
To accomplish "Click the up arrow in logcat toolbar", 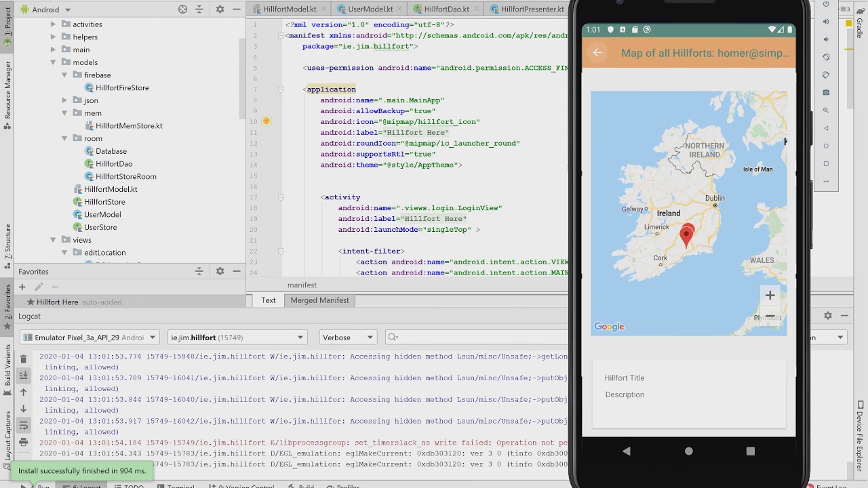I will point(23,392).
